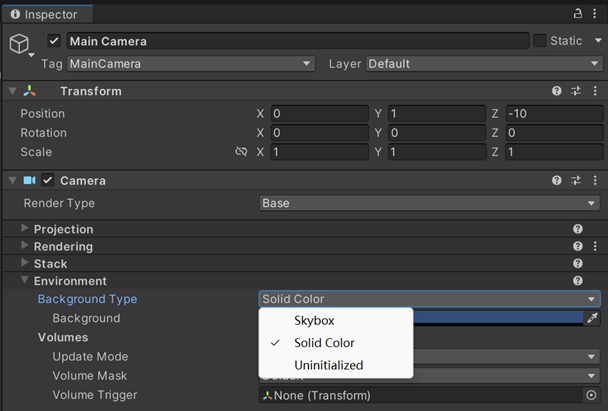This screenshot has height=411, width=608.
Task: Click the Volume Trigger object picker icon
Action: point(591,395)
